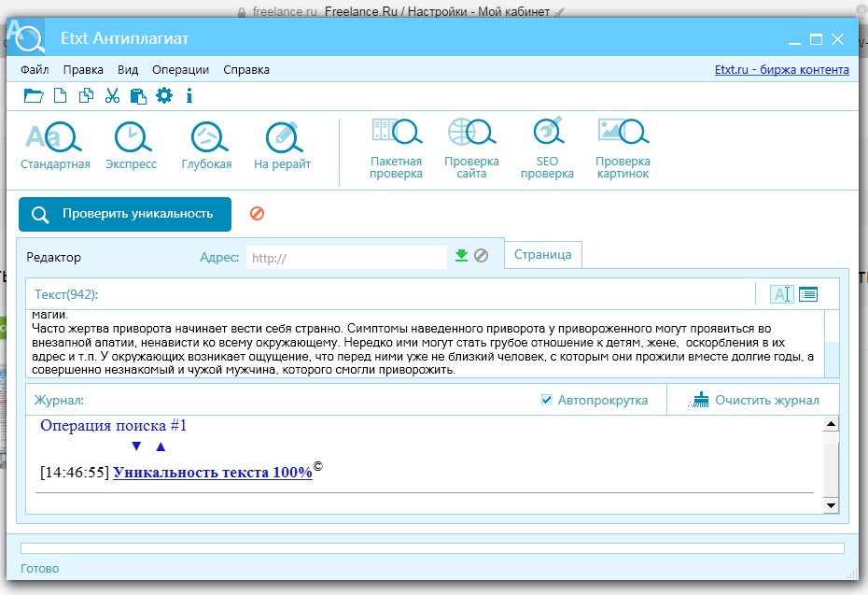The image size is (868, 595).
Task: Load page with green download arrow
Action: coord(461,255)
